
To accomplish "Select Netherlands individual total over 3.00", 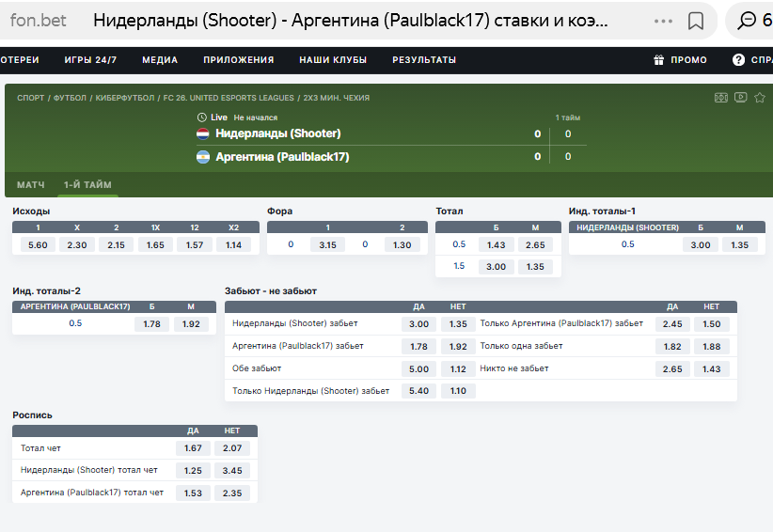I will [700, 244].
